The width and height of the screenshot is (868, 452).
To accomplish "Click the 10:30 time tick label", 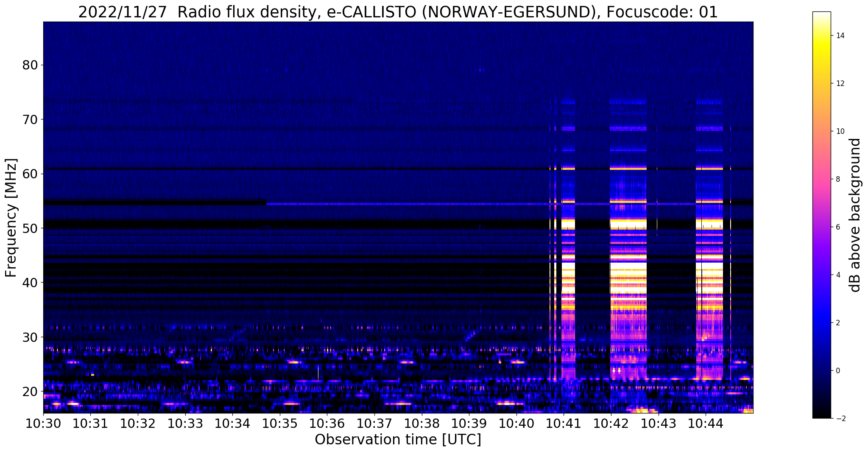I will coord(43,424).
